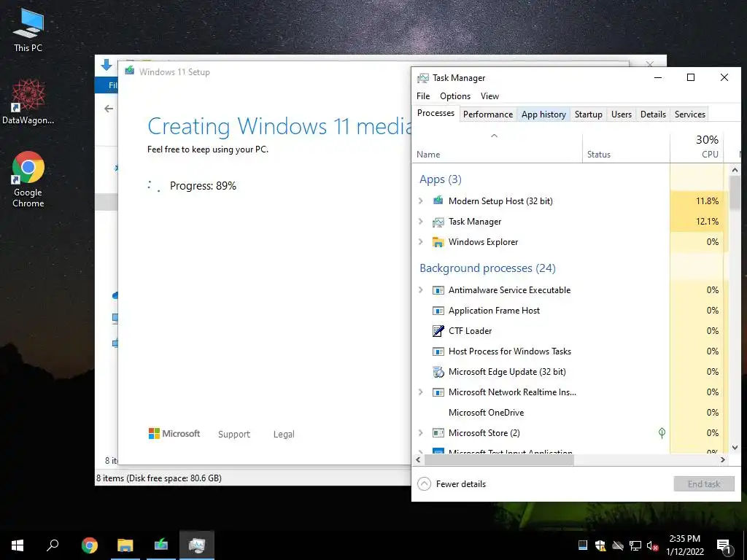Expand the Microsoft Store (2) row
The image size is (747, 560).
click(x=421, y=433)
